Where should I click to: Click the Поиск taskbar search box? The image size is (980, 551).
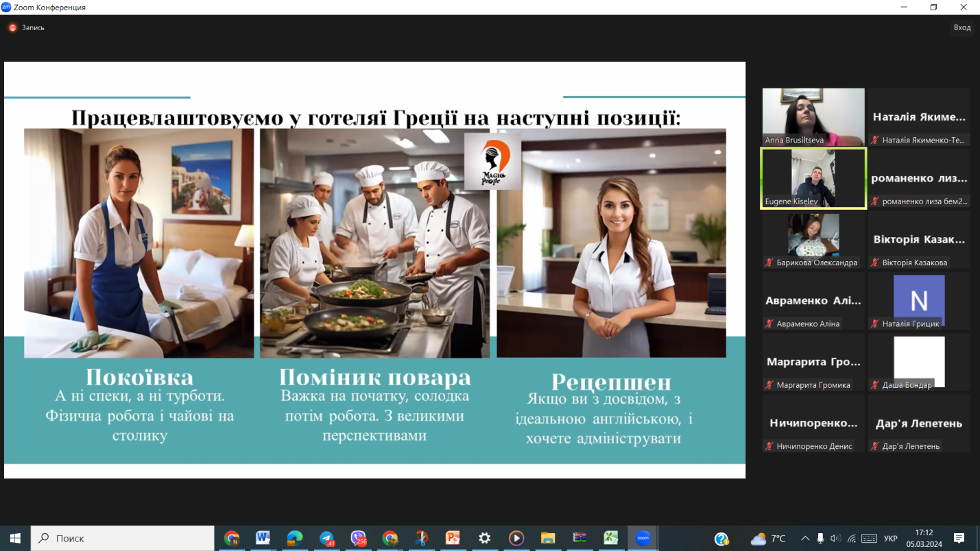(x=123, y=539)
